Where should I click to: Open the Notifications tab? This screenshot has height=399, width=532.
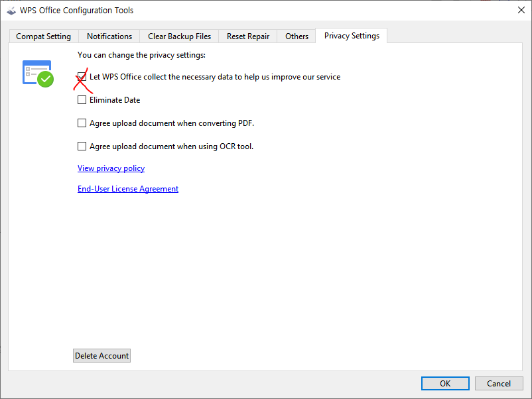109,36
